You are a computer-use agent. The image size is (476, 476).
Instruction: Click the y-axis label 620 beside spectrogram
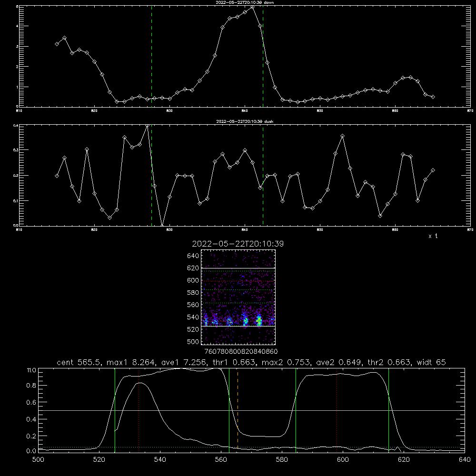coord(193,268)
